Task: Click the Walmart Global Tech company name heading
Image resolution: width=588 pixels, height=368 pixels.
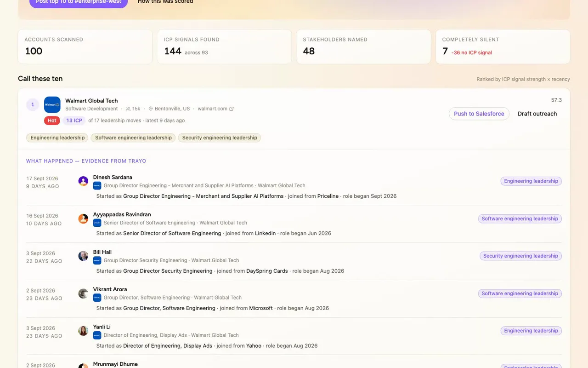Action: click(x=91, y=101)
